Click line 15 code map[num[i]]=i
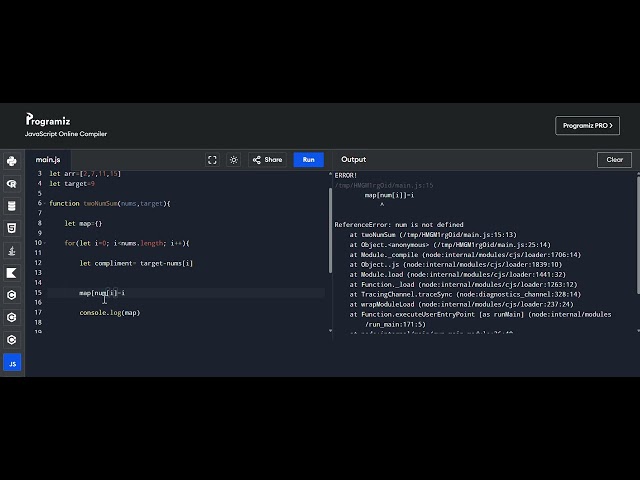 [102, 293]
